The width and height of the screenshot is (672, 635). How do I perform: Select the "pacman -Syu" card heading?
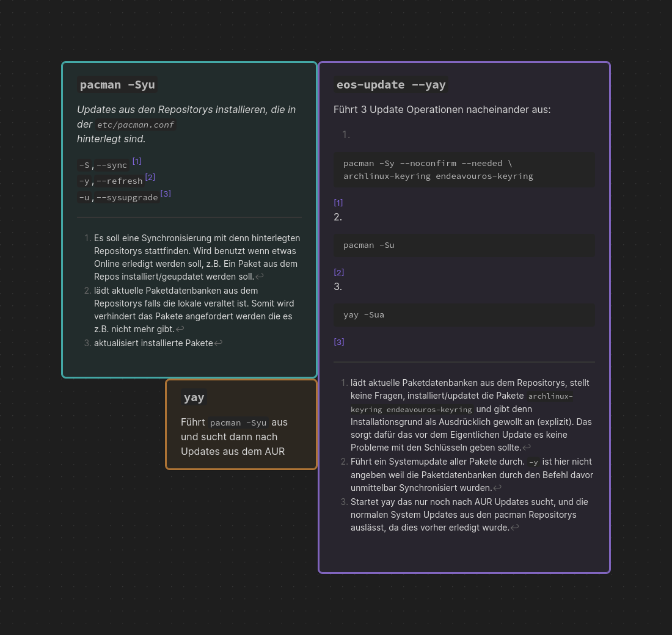117,85
